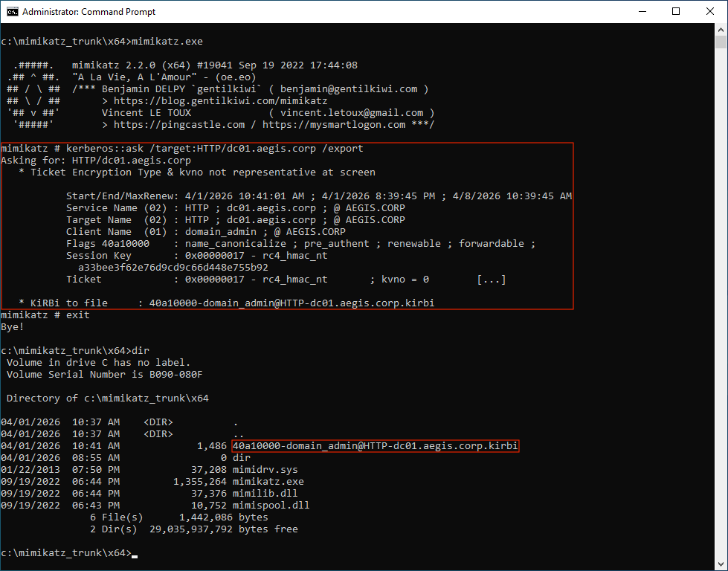728x571 pixels.
Task: Click the 'mimikatz.exe' entry in dir listing
Action: [268, 481]
